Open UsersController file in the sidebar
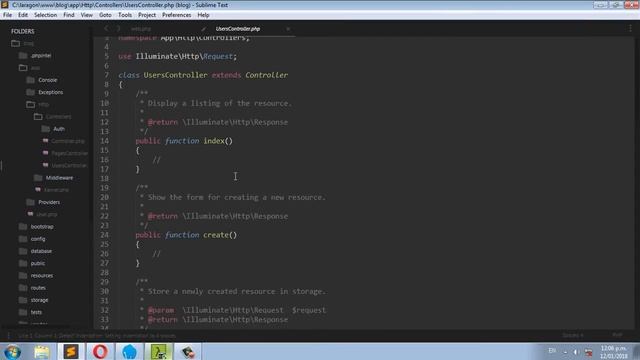The width and height of the screenshot is (640, 360). (69, 166)
